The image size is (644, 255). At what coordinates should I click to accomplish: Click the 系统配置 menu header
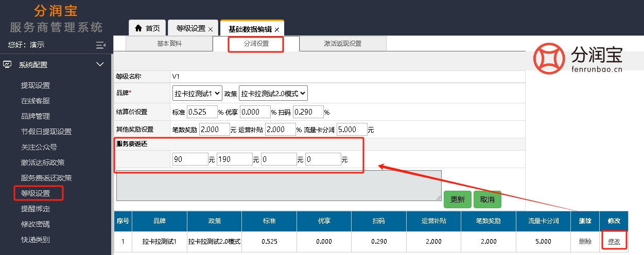[x=56, y=65]
